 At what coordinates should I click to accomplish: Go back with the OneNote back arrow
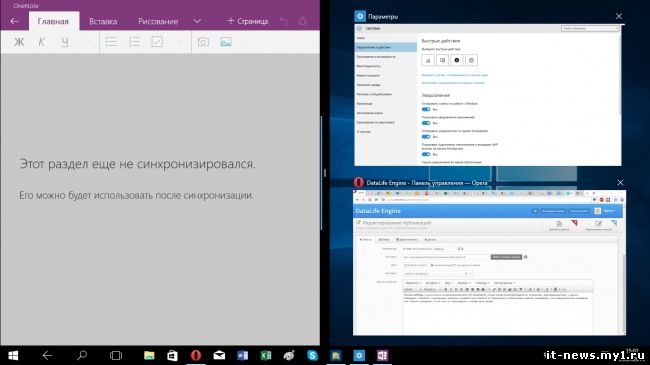click(x=15, y=21)
